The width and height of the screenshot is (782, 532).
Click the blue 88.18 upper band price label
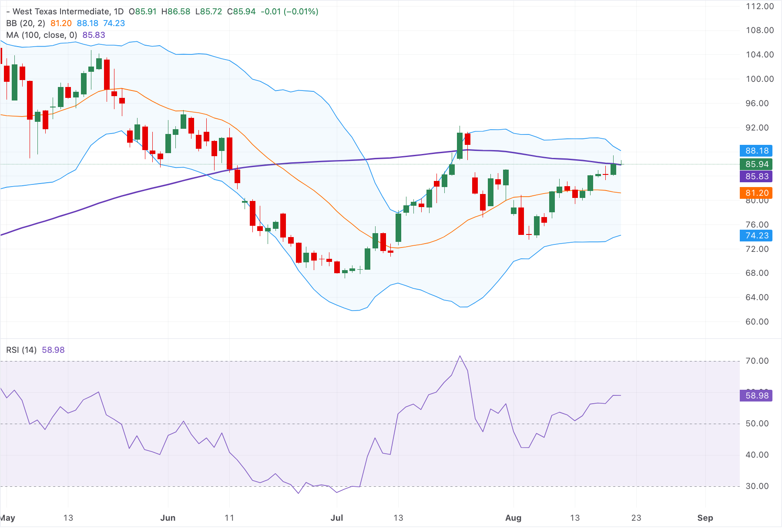757,151
